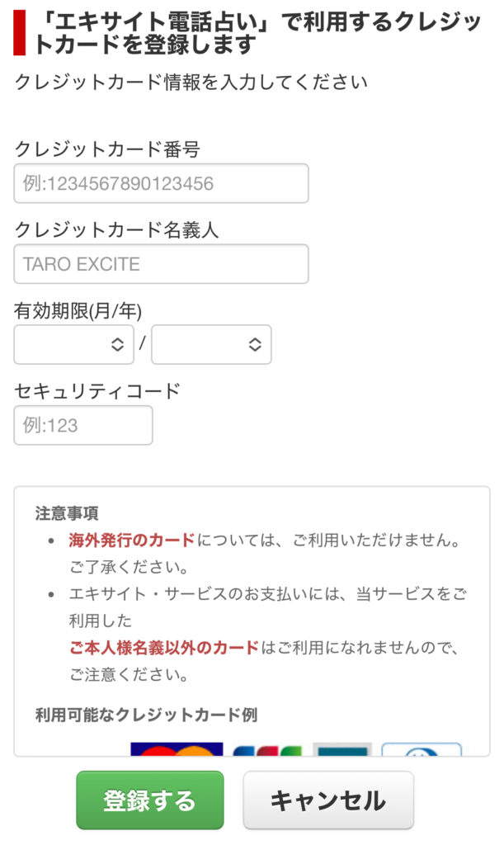Select the security code input box

pos(83,425)
